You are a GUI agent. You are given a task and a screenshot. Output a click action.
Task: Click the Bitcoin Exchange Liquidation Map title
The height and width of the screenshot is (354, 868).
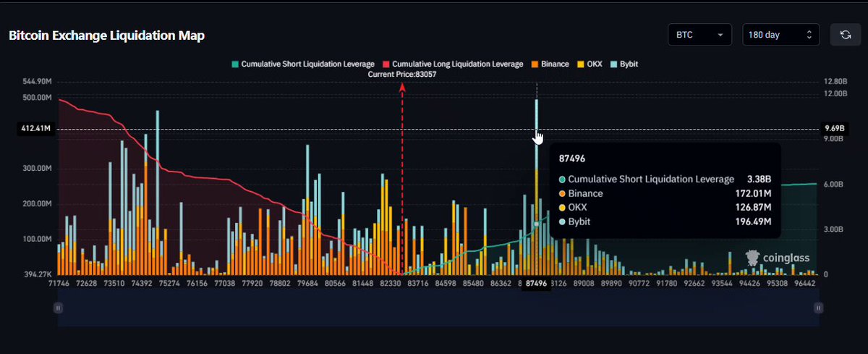click(x=106, y=35)
